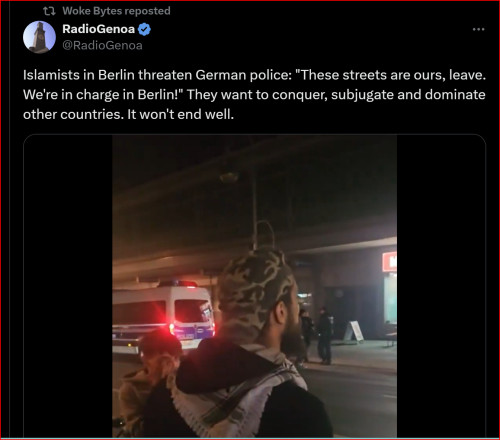Open the "Woke Bytes reposted" link
Image resolution: width=500 pixels, height=440 pixels.
point(116,11)
